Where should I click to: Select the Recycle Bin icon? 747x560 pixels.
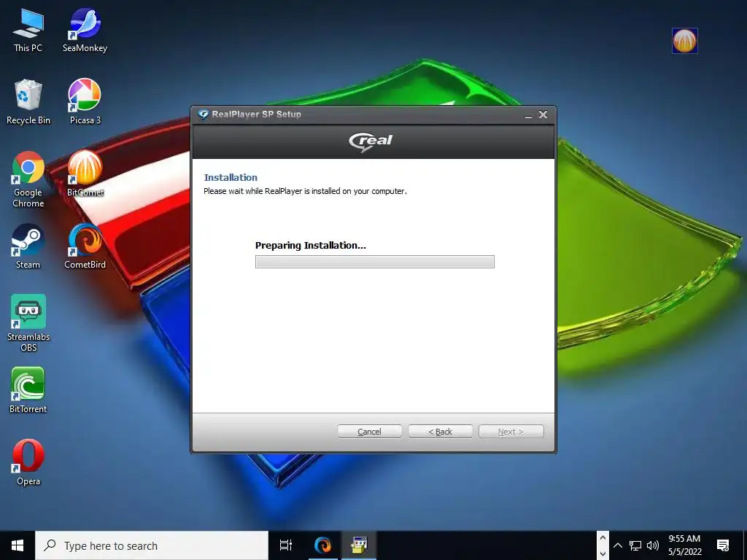click(x=28, y=102)
